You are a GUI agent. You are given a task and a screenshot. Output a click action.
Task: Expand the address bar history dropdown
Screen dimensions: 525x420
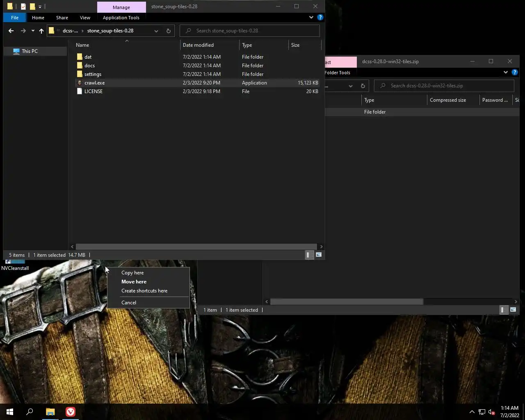pyautogui.click(x=156, y=31)
